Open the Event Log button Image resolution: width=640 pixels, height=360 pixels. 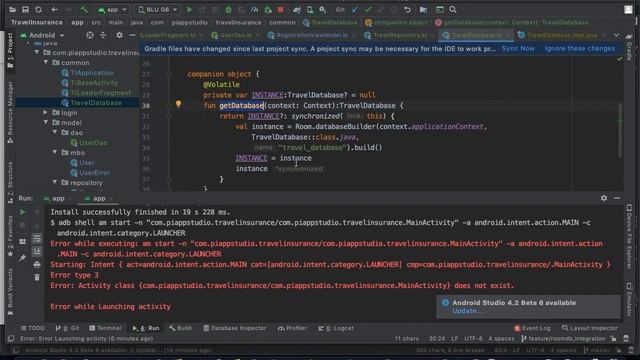click(x=532, y=328)
